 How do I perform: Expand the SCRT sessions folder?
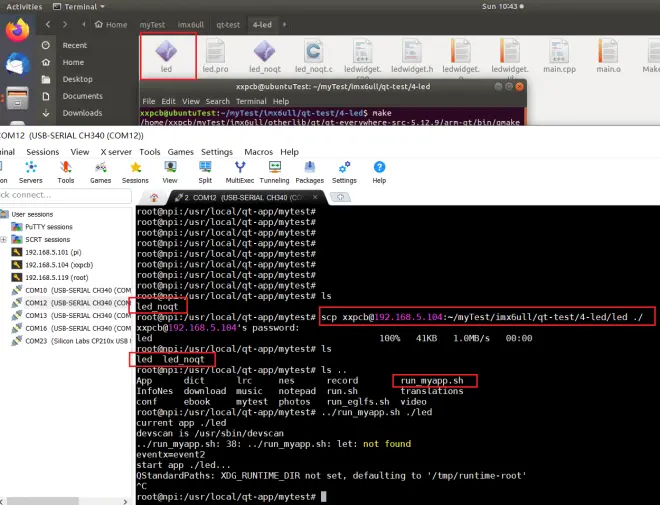click(3, 240)
